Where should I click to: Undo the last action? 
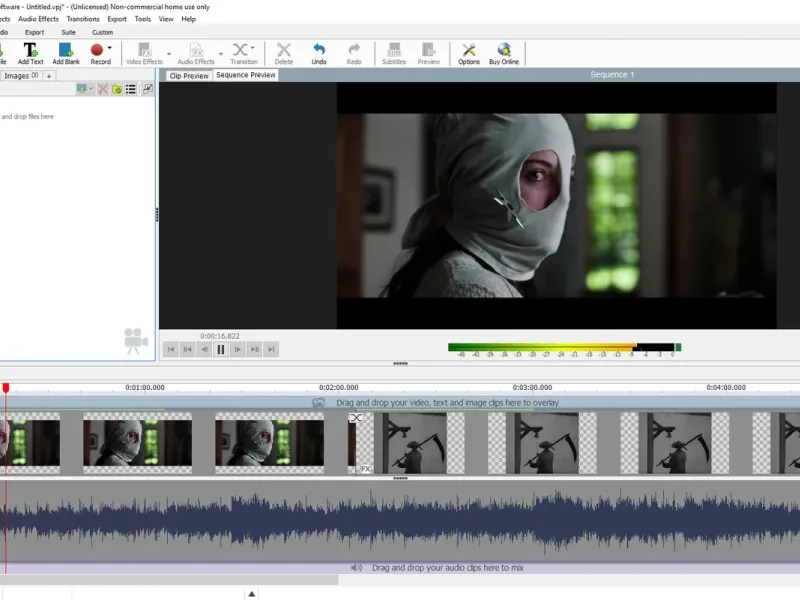319,54
